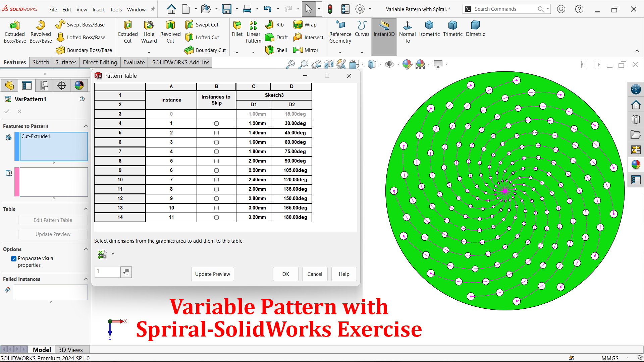Collapse the Failed Instances section
The image size is (644, 362).
(86, 279)
